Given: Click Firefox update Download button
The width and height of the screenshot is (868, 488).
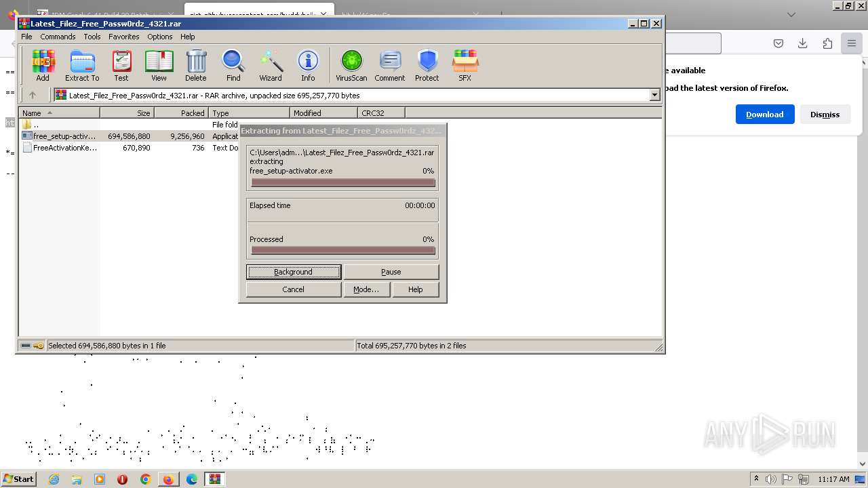Looking at the screenshot, I should 765,115.
